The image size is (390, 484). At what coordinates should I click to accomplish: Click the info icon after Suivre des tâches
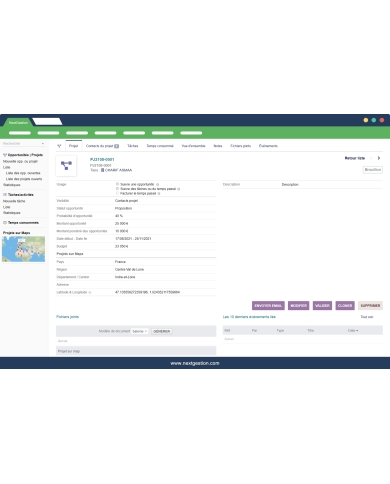tap(179, 189)
